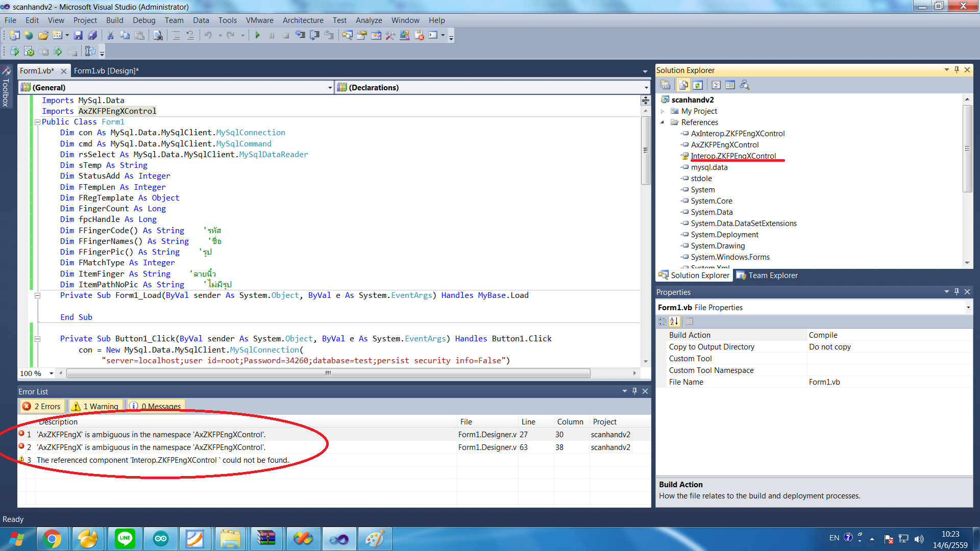Start Debugging with the green play button
980x551 pixels.
click(x=258, y=35)
